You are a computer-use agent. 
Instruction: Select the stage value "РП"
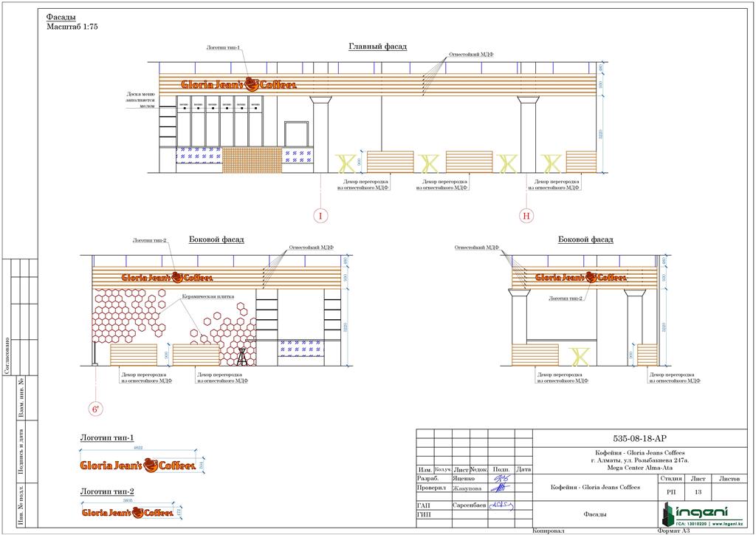pos(671,492)
